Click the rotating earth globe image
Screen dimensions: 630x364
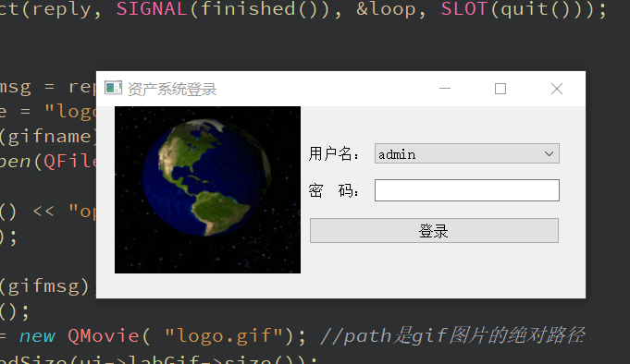click(x=207, y=189)
